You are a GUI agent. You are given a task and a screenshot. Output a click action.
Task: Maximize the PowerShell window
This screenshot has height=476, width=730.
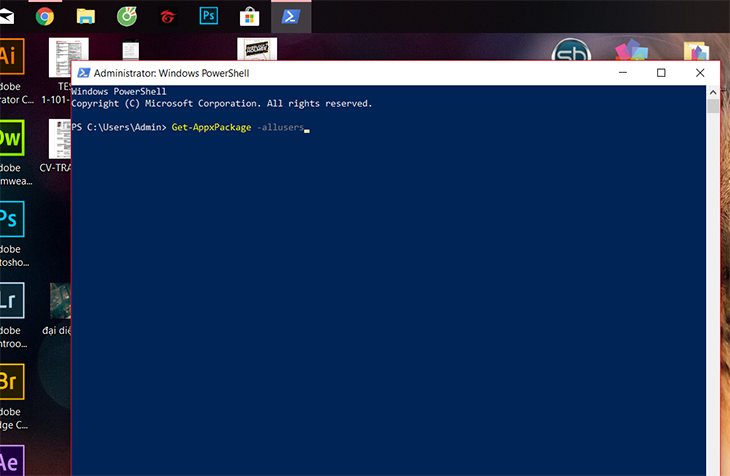[661, 73]
